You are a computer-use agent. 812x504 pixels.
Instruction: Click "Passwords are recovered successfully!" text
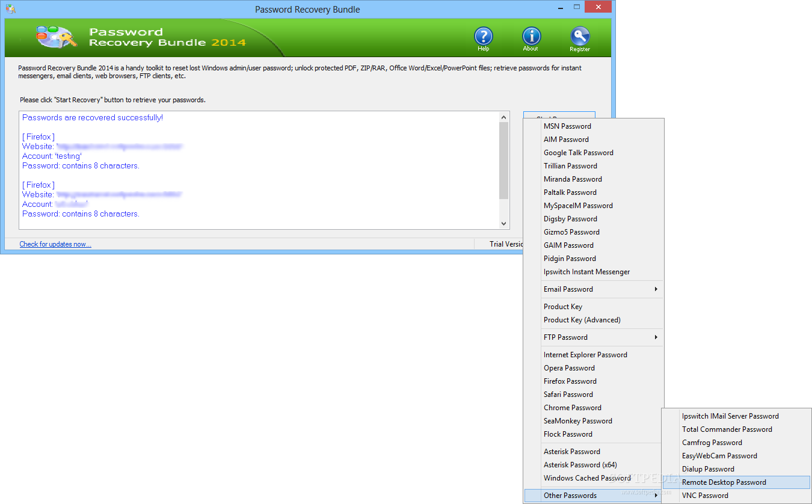(93, 117)
